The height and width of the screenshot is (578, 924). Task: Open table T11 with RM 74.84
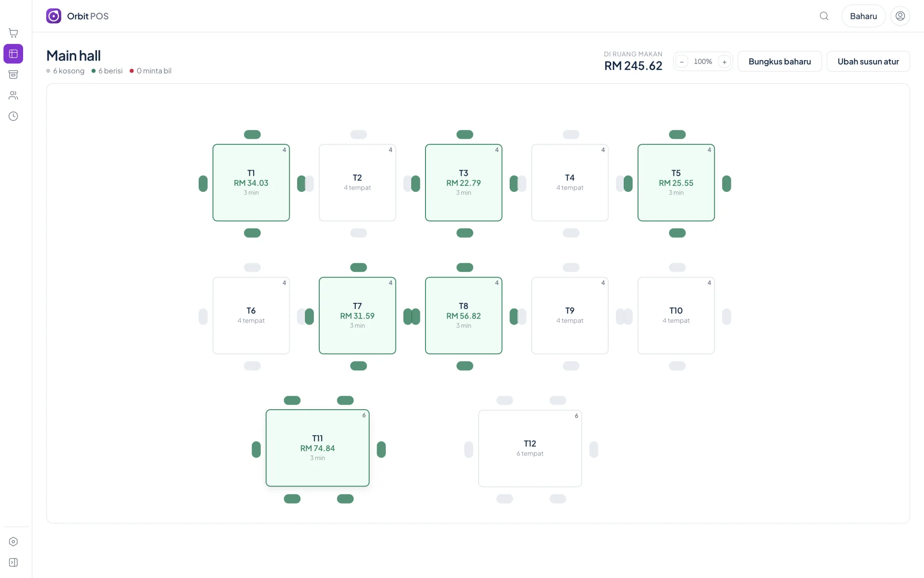coord(317,448)
